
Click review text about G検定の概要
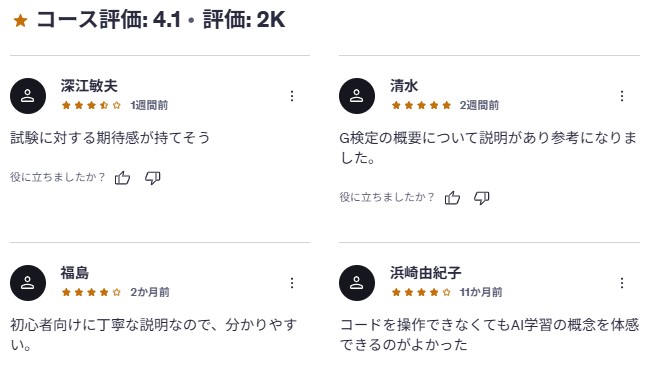(x=488, y=148)
